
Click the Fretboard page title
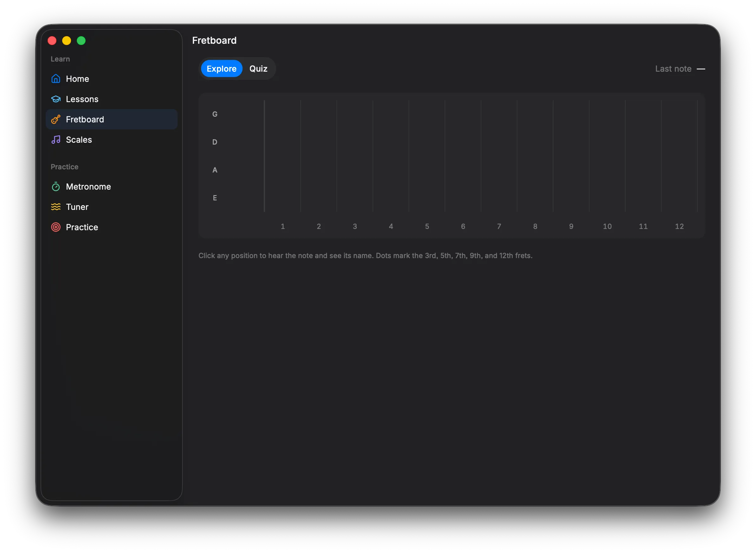pos(214,41)
